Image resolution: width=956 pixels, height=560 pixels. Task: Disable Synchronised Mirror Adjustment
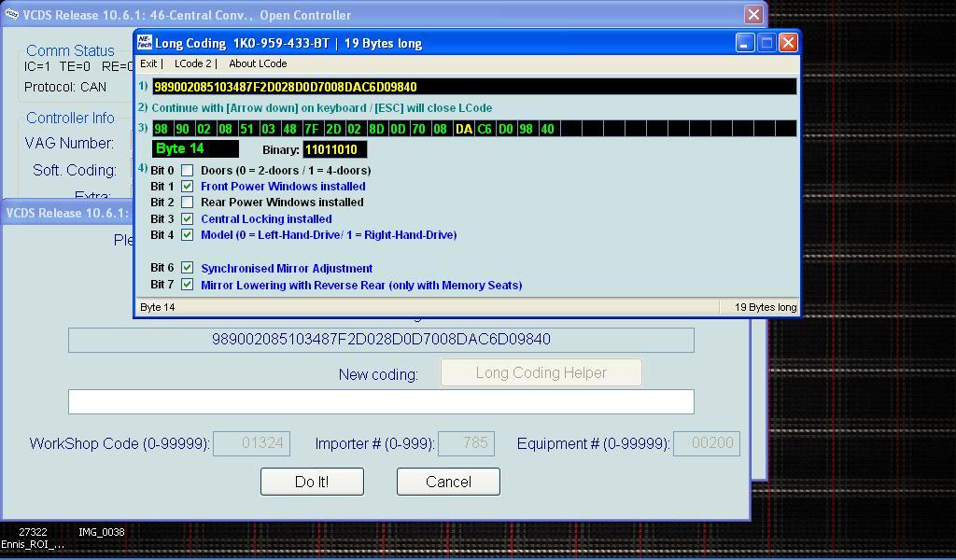click(x=187, y=268)
